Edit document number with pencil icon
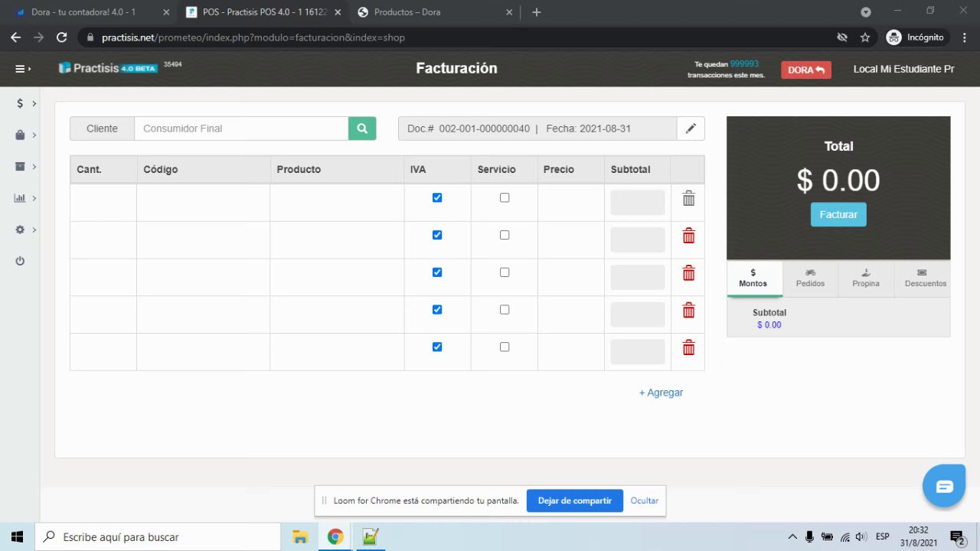This screenshot has height=551, width=980. tap(691, 129)
